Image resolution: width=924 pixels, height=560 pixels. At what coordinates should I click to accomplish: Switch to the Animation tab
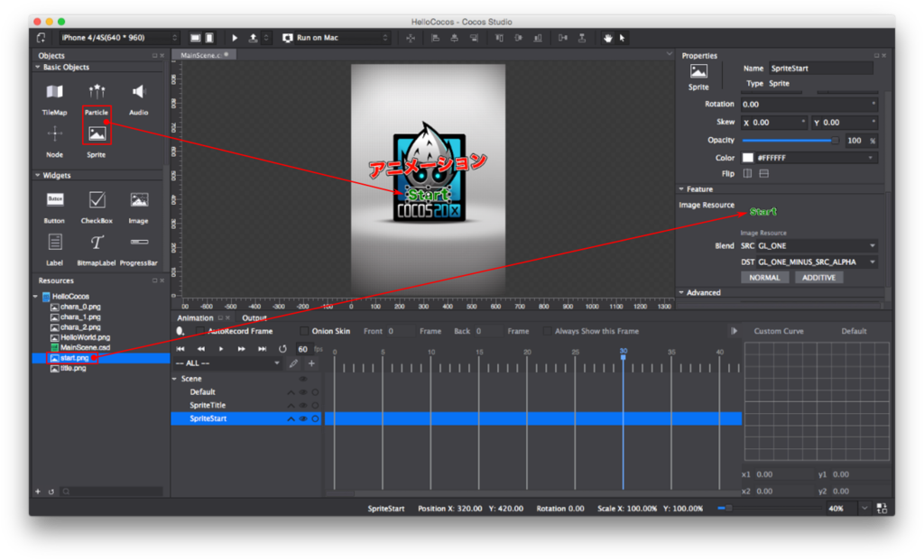195,318
